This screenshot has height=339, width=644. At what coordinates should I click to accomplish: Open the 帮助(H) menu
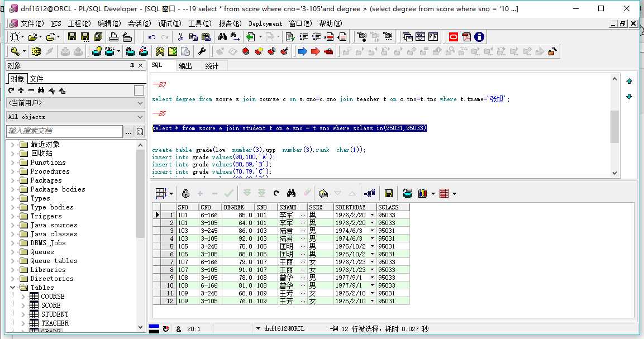331,23
